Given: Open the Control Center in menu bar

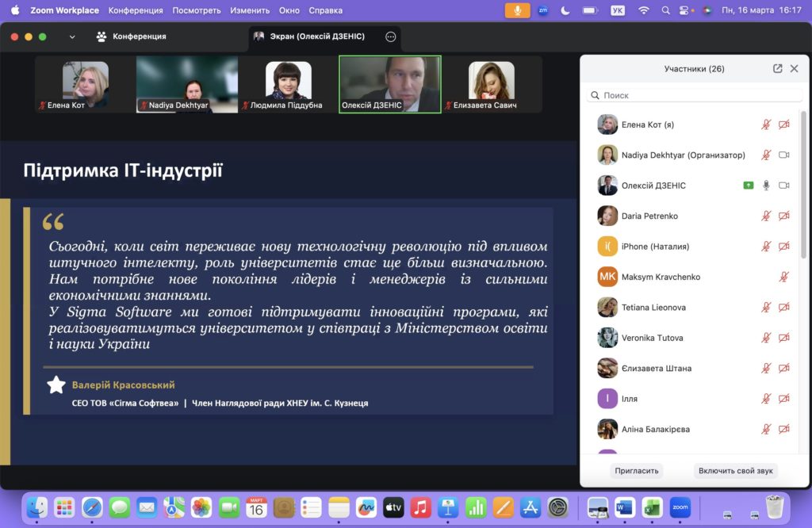Looking at the screenshot, I should click(x=684, y=10).
